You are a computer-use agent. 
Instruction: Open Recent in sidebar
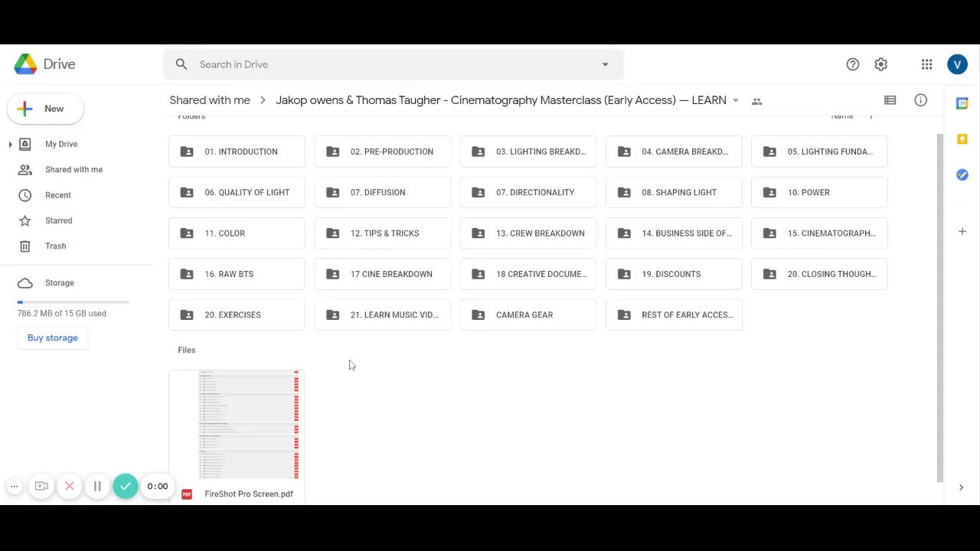coord(57,195)
